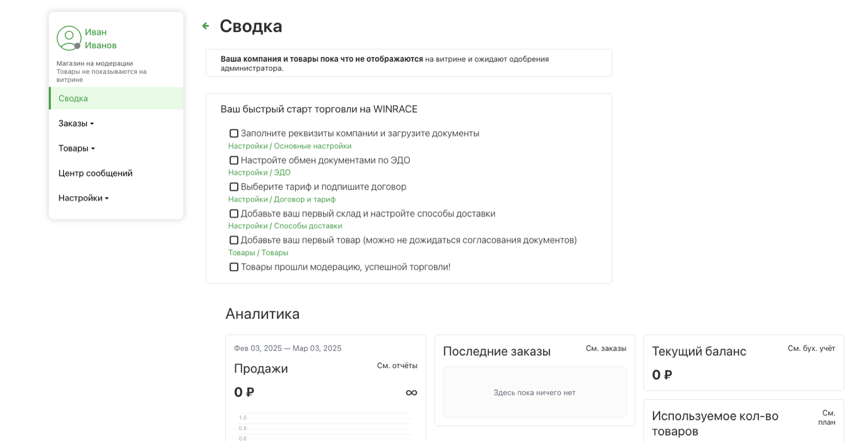Click the 'Магазин на модерации' status text
This screenshot has width=868, height=442.
coord(95,64)
